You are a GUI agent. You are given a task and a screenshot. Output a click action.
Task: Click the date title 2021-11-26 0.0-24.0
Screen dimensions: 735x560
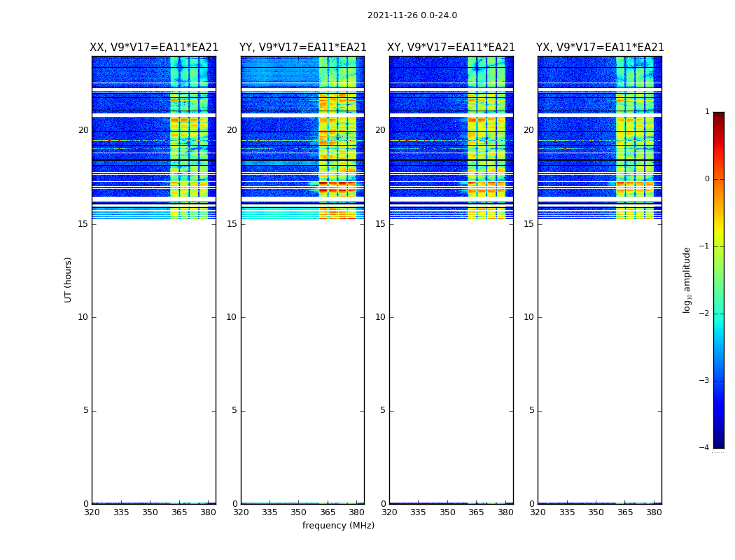pos(412,15)
